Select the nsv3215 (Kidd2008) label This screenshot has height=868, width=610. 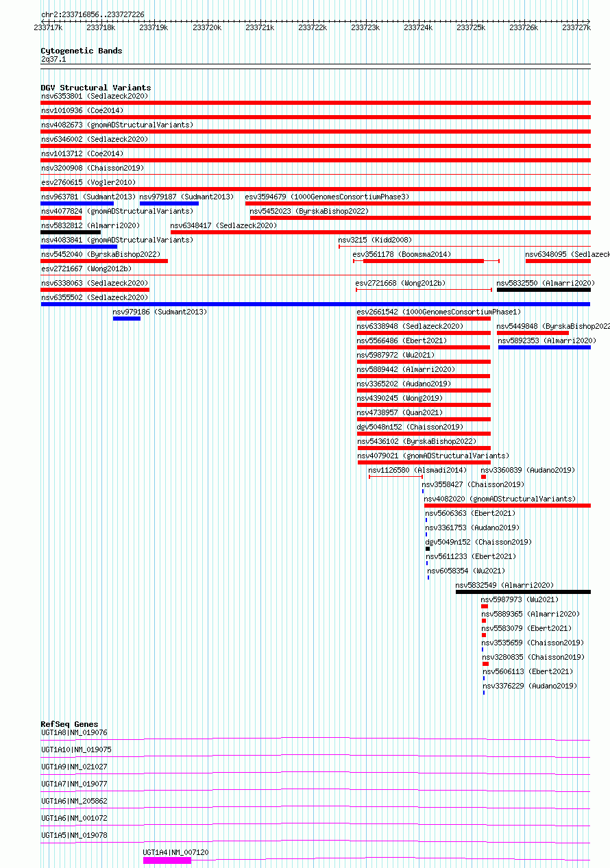375,240
